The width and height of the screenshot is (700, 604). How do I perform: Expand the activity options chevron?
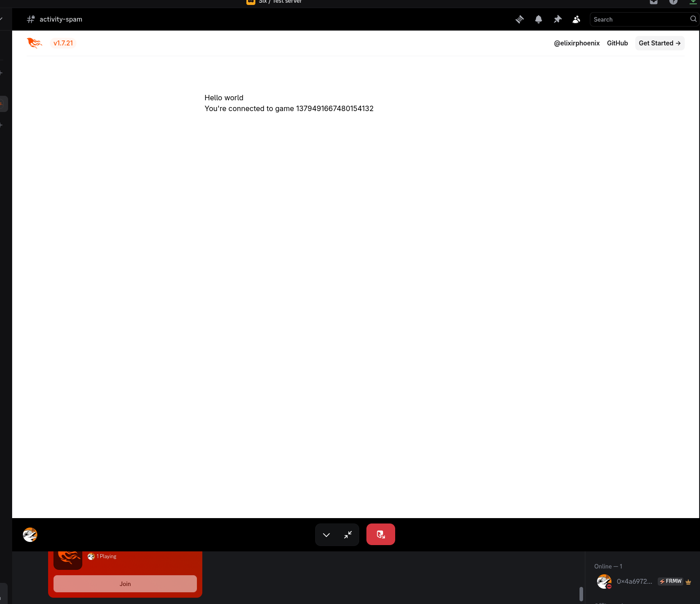(x=326, y=535)
